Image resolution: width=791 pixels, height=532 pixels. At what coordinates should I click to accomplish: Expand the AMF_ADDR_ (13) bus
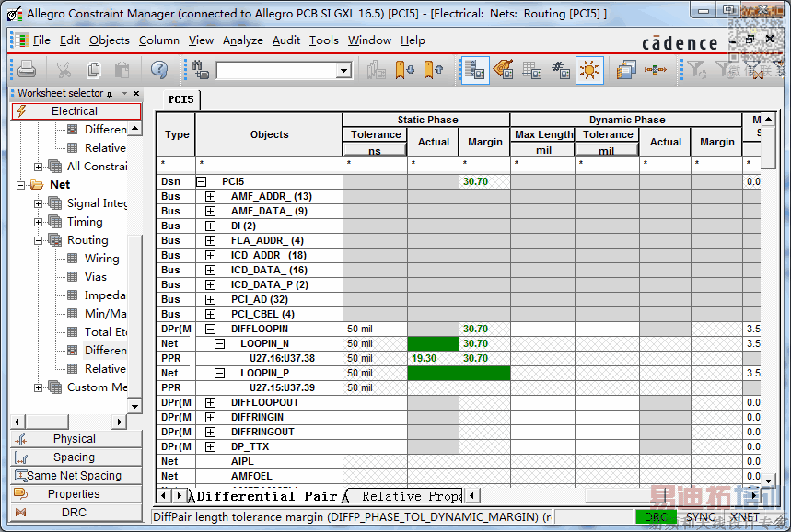tap(210, 196)
